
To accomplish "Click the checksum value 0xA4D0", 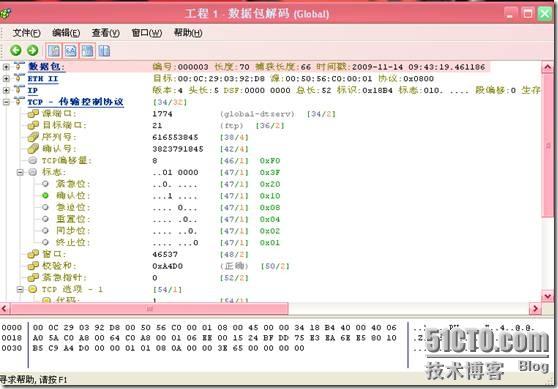I will pos(168,266).
